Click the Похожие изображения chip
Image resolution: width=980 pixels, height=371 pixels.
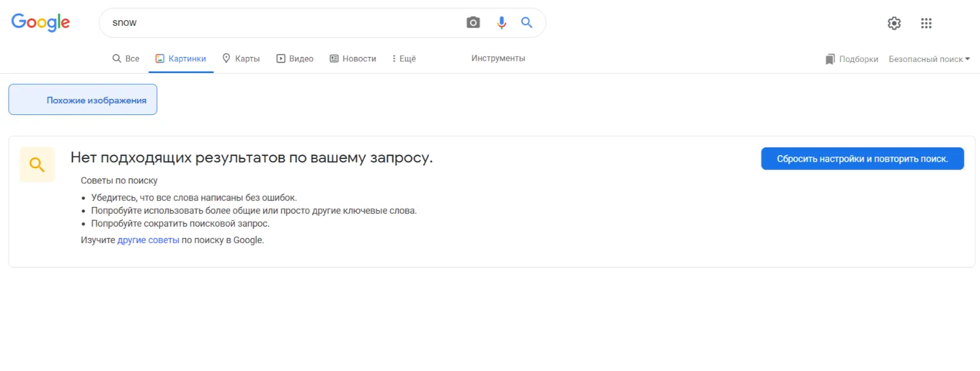click(83, 100)
